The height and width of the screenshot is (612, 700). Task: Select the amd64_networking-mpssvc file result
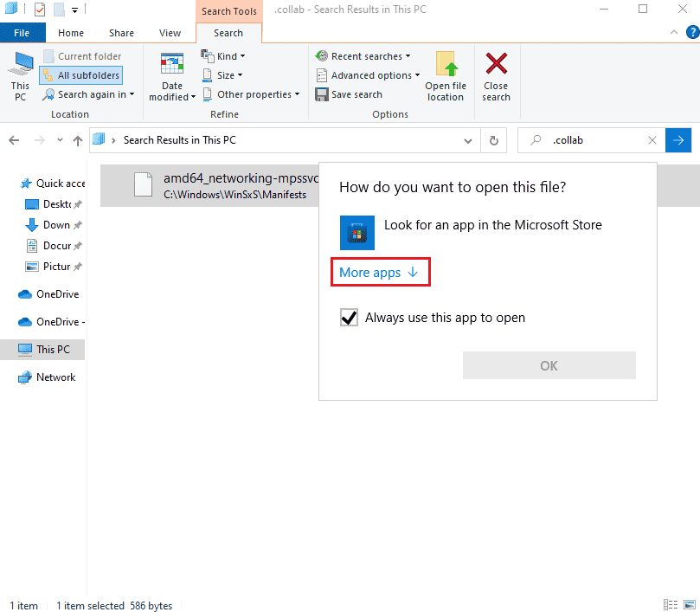(209, 186)
